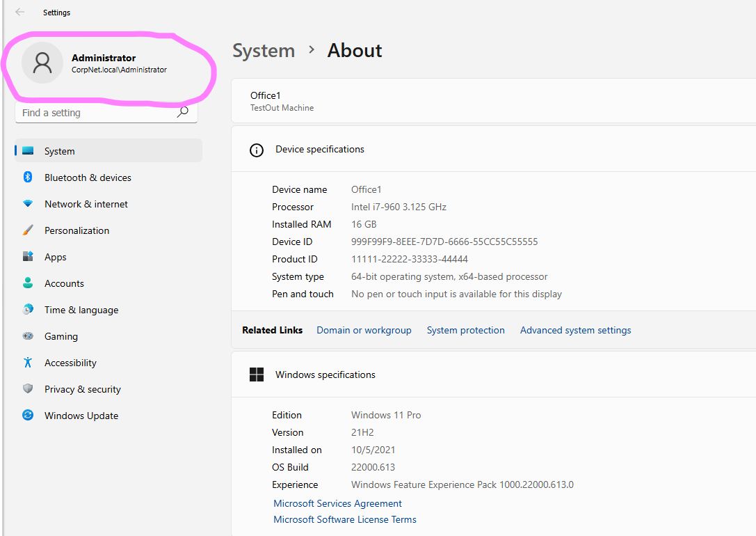This screenshot has height=536, width=756.
Task: Go to Personalization settings
Action: click(x=108, y=230)
